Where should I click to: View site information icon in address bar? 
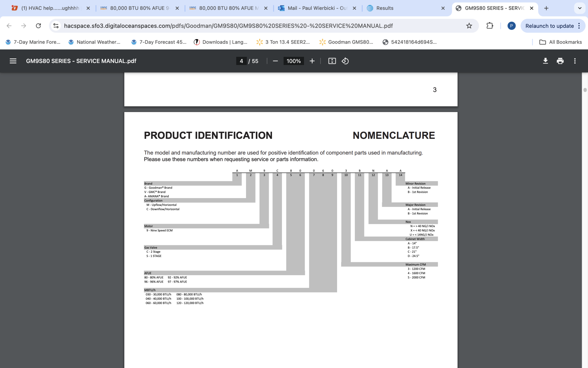pyautogui.click(x=56, y=26)
